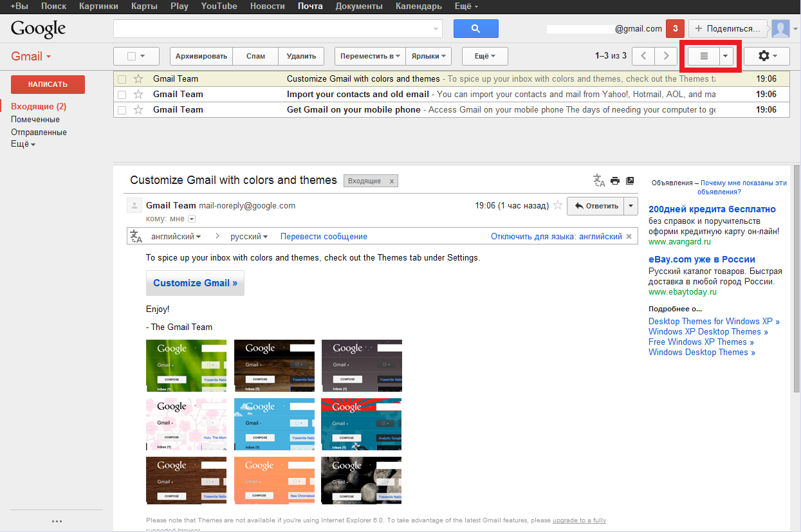Click the orange theme thumbnail
The image size is (801, 532).
click(274, 480)
